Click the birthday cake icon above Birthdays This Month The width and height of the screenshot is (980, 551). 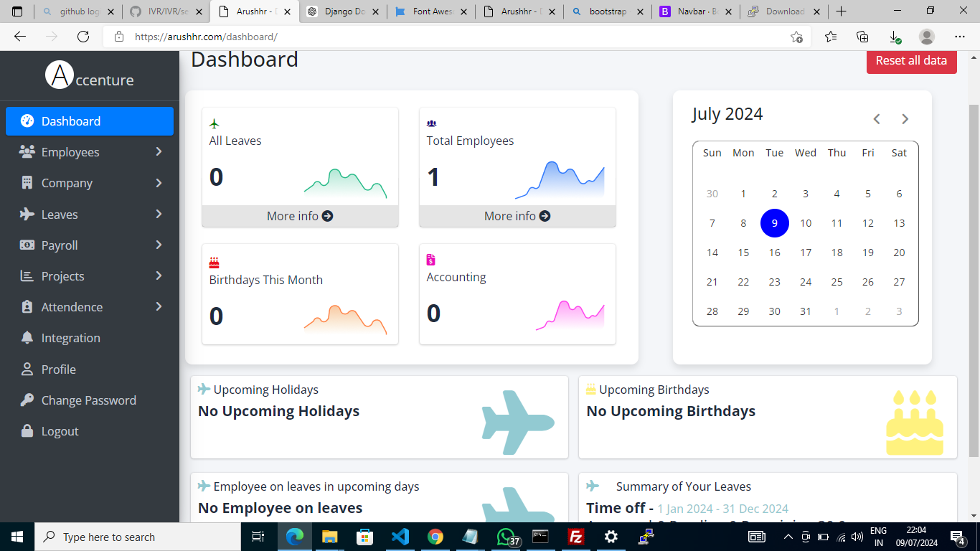coord(214,263)
